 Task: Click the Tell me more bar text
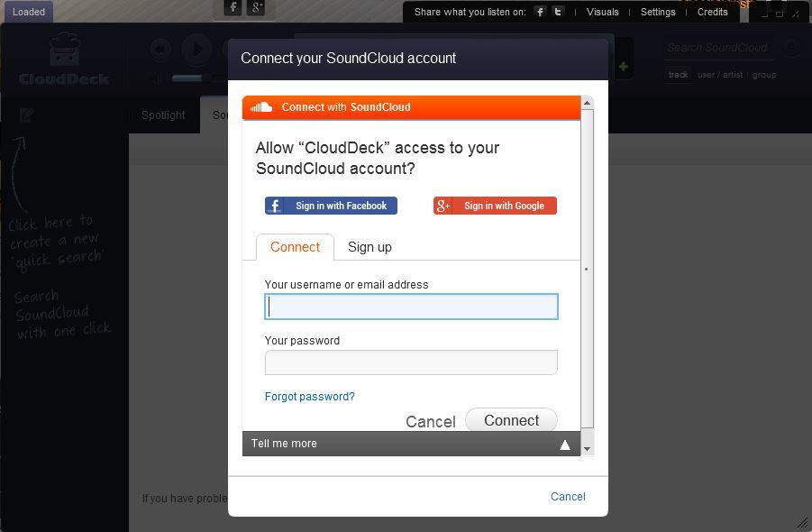tap(284, 444)
